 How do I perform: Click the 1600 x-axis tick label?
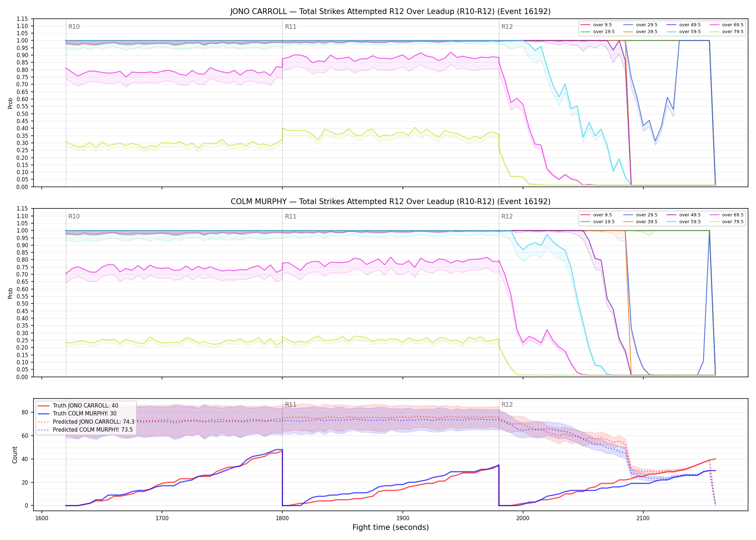click(x=42, y=518)
